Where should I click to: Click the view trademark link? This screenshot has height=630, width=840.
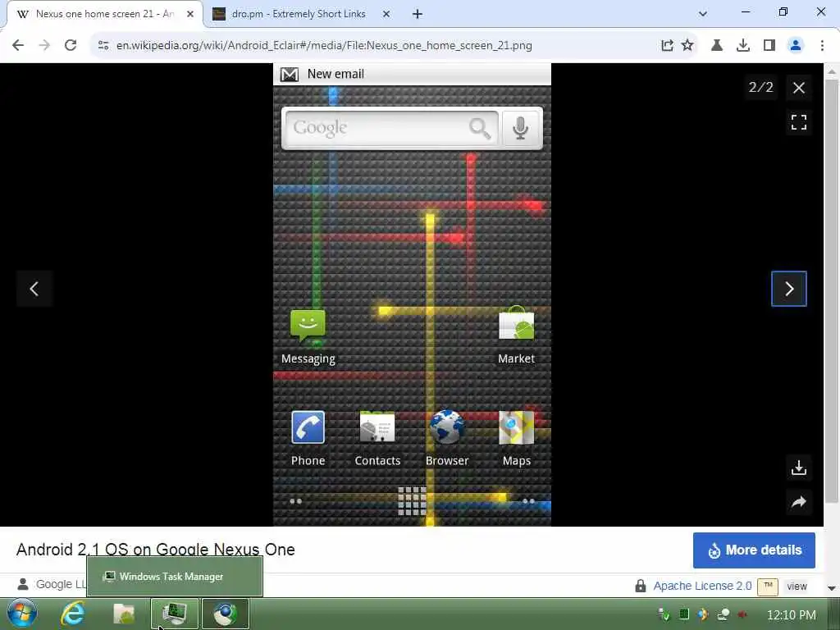797,587
